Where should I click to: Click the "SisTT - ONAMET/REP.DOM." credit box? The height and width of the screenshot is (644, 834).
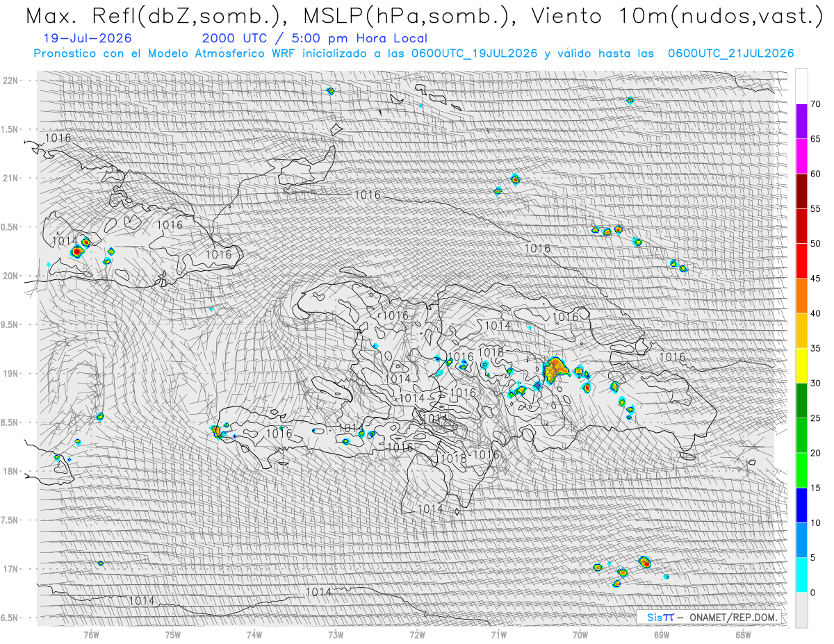[710, 617]
